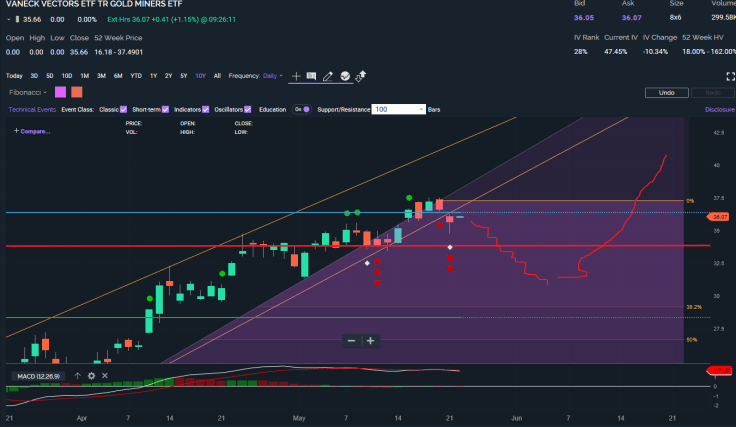Toggle Oscillators event class checkbox
The width and height of the screenshot is (736, 427).
247,109
